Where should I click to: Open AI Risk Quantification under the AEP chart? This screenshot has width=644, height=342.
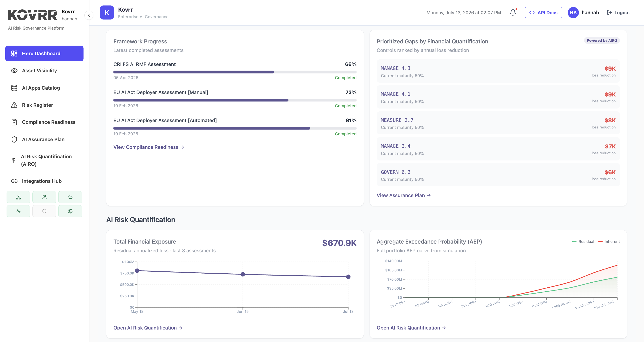(x=411, y=328)
